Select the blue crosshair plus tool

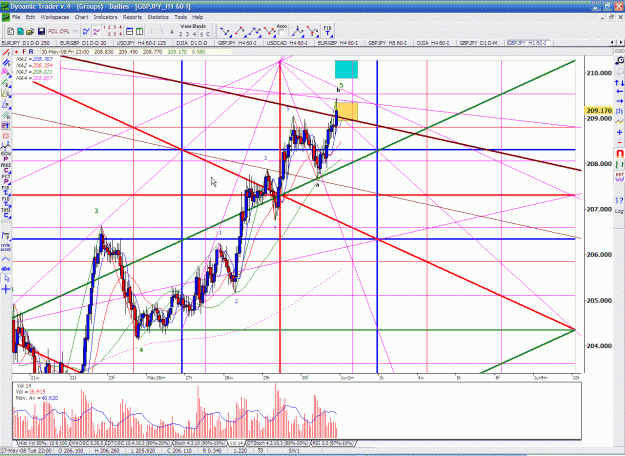point(6,289)
